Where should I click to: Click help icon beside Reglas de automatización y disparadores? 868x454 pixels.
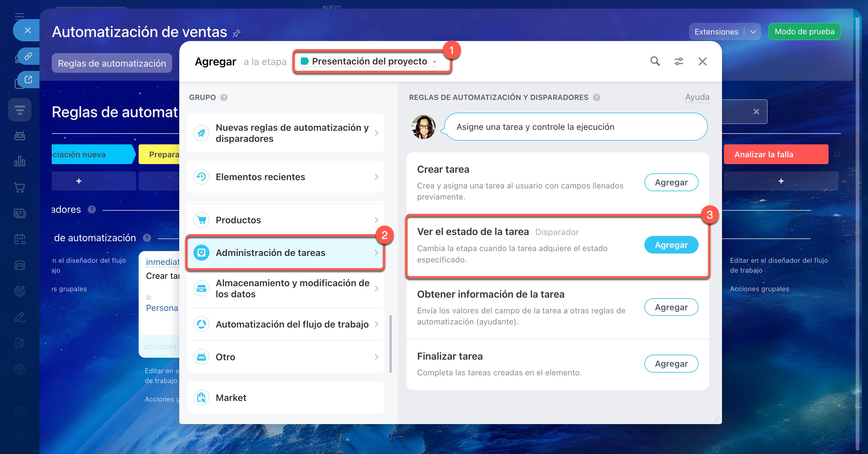point(596,97)
